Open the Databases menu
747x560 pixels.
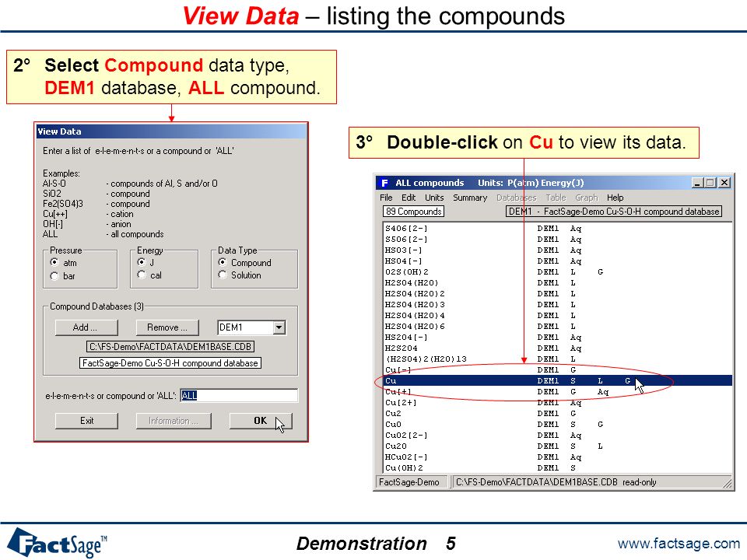[x=517, y=198]
